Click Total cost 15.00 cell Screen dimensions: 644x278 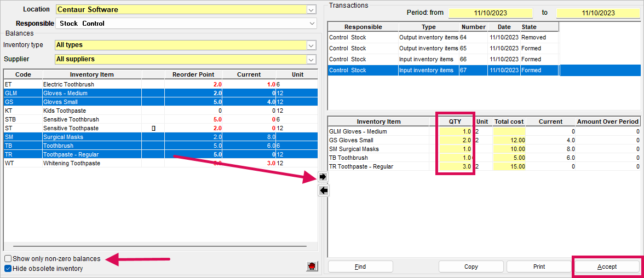[509, 166]
